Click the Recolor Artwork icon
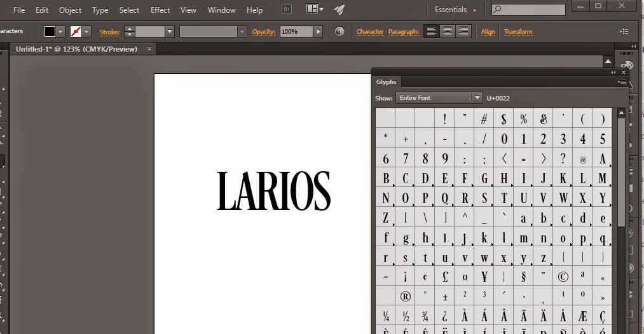644x334 pixels. pyautogui.click(x=339, y=31)
